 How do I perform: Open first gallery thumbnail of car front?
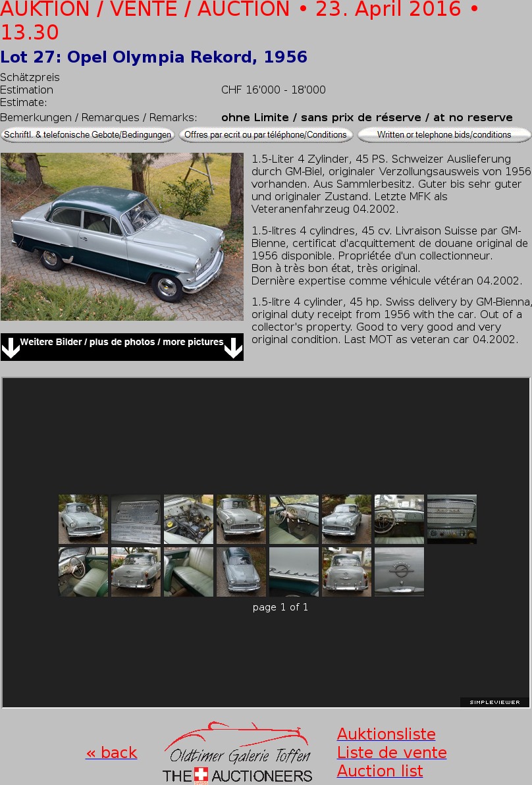[x=83, y=519]
